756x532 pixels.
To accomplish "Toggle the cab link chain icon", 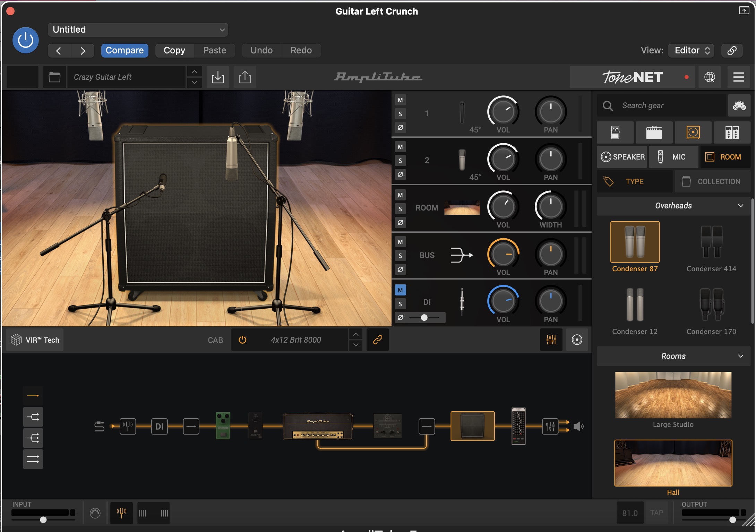I will (377, 340).
